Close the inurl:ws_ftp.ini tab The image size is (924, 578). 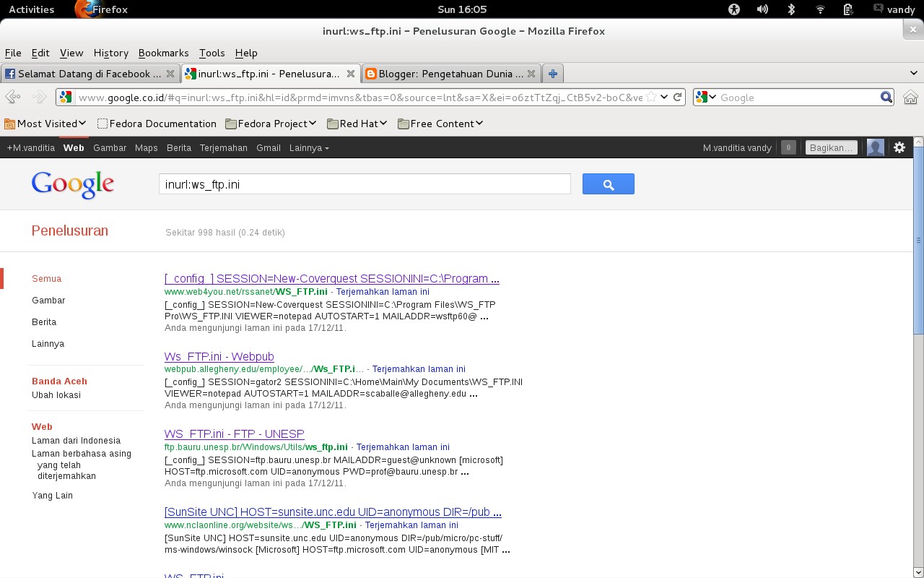[351, 74]
